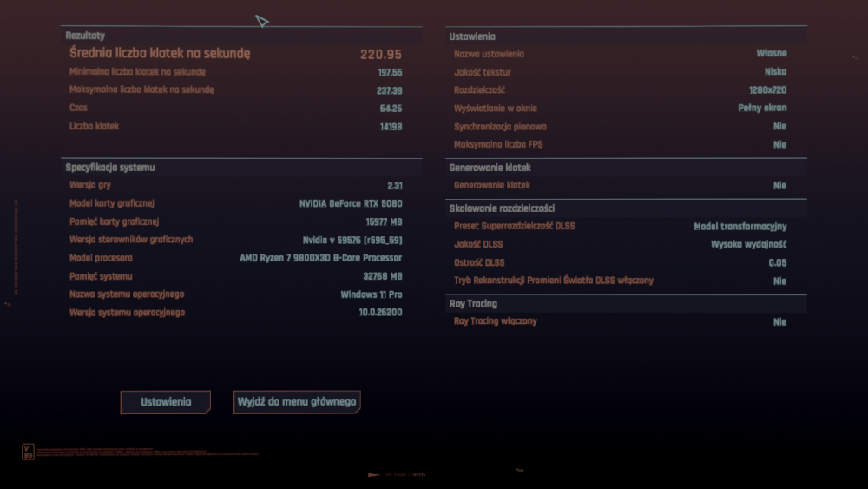Image resolution: width=868 pixels, height=489 pixels.
Task: Select the Pełny ekran value
Action: pyautogui.click(x=762, y=108)
